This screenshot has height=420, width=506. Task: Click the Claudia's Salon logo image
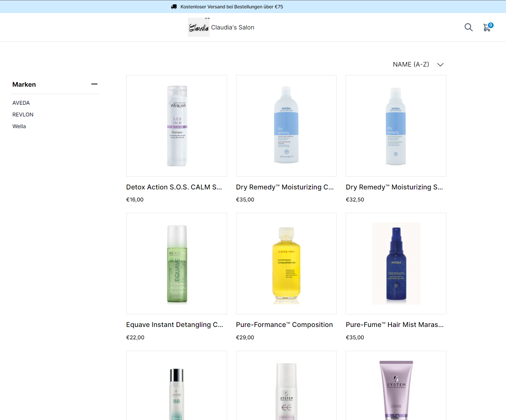point(199,27)
